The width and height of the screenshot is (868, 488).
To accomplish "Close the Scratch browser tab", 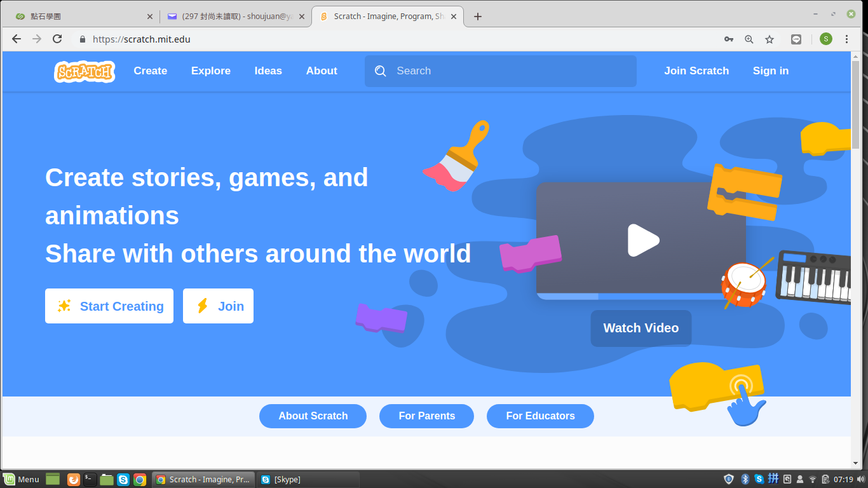I will (454, 17).
